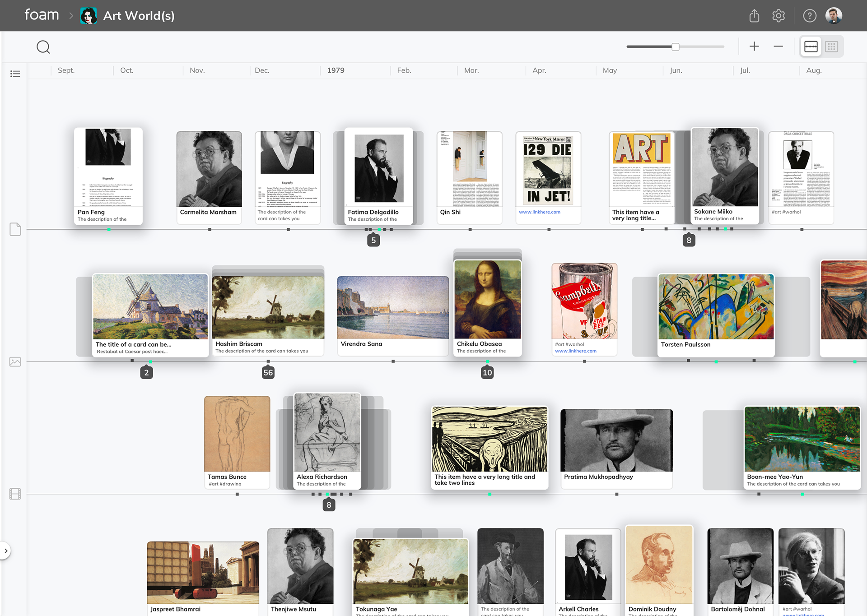Switch to timeline view toggle
This screenshot has width=867, height=616.
(811, 46)
